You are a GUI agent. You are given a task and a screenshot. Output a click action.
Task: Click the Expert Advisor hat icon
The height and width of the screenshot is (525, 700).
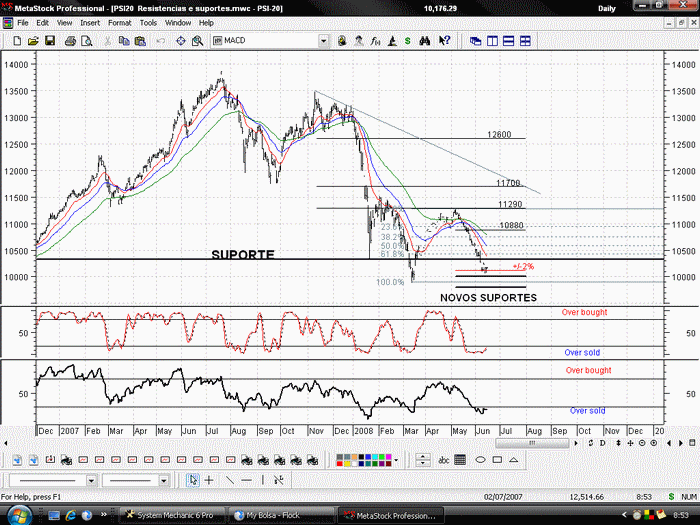click(359, 41)
